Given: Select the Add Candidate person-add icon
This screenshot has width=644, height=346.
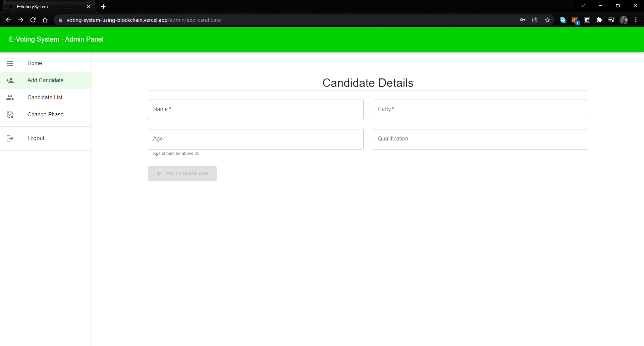Looking at the screenshot, I should coord(10,80).
